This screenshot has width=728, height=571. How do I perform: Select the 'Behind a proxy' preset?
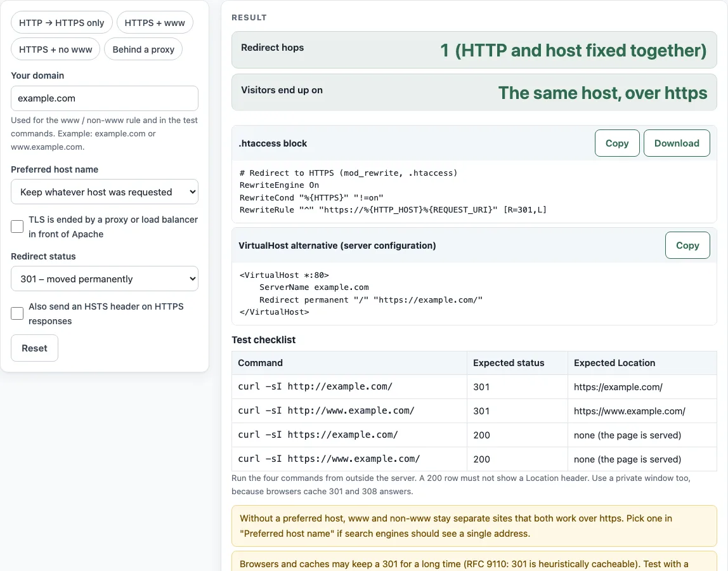click(x=143, y=49)
